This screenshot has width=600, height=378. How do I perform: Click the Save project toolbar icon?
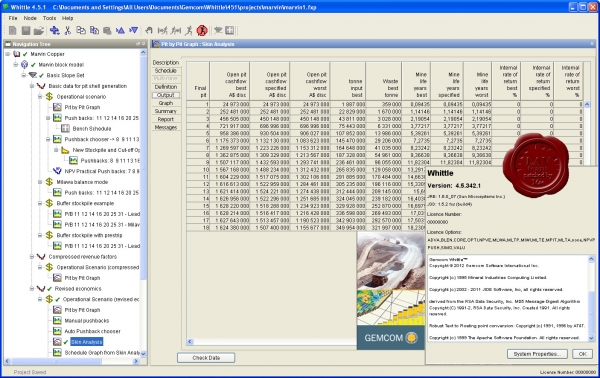26,30
